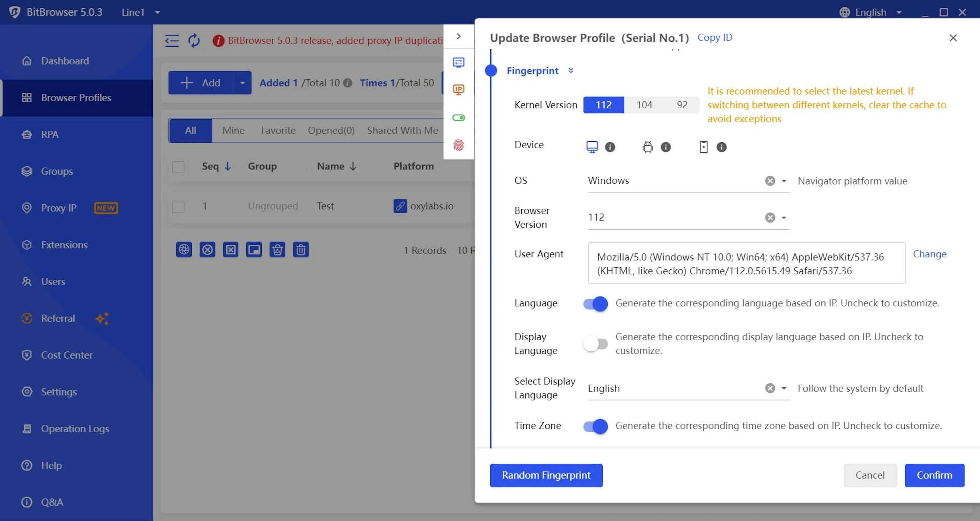Click the info icon beside the Android device
Screen dimensions: 980x521
pyautogui.click(x=665, y=147)
